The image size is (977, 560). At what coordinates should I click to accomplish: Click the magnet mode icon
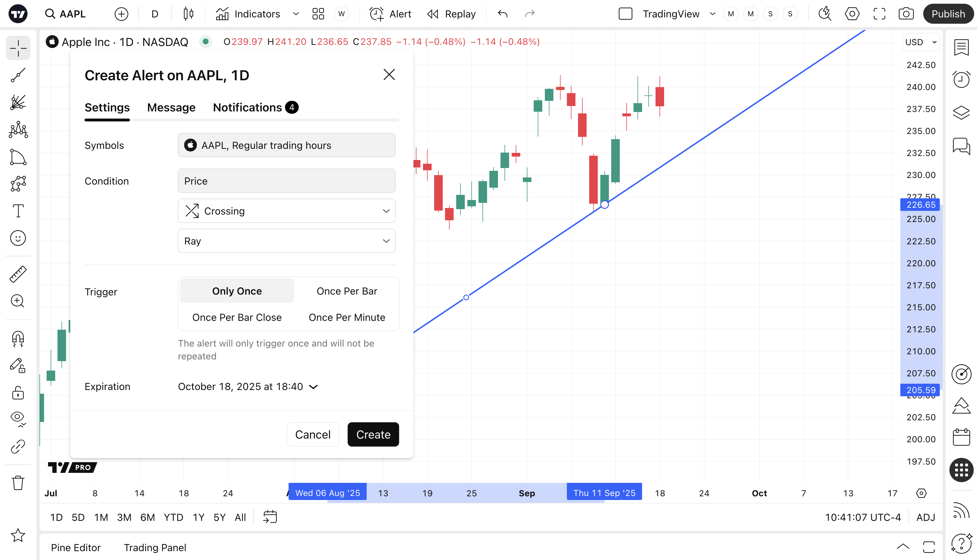(x=18, y=339)
